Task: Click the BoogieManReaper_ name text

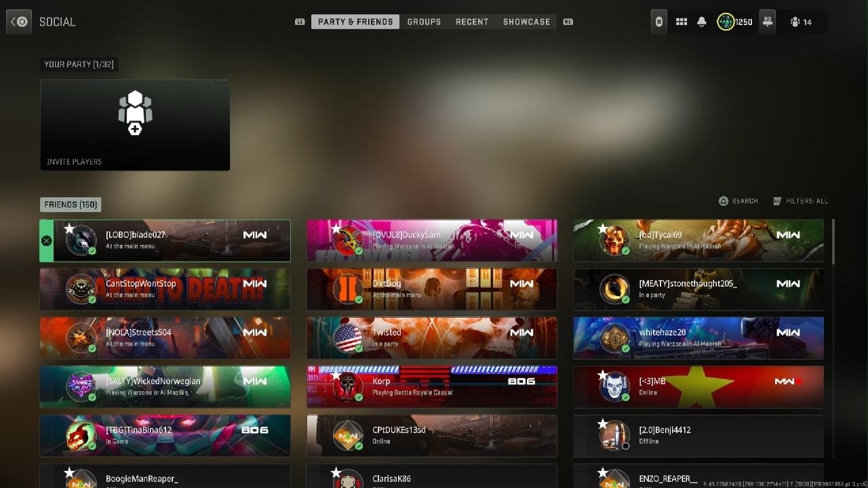Action: (x=142, y=479)
